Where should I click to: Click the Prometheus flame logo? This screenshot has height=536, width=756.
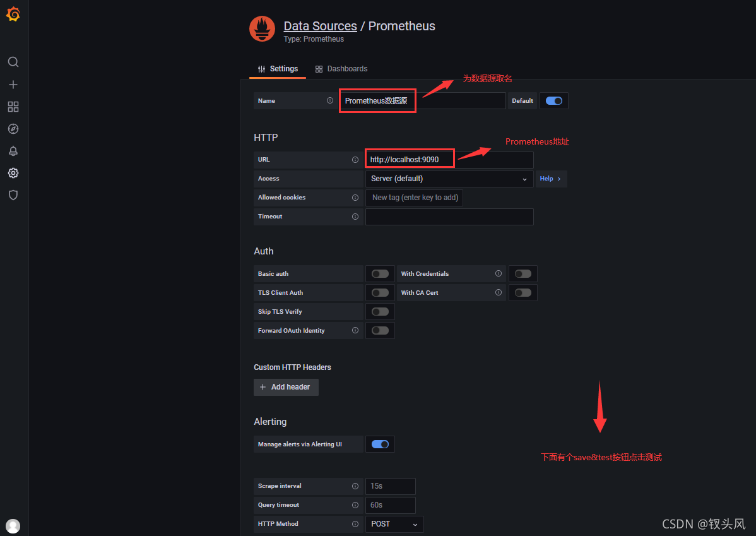tap(263, 29)
